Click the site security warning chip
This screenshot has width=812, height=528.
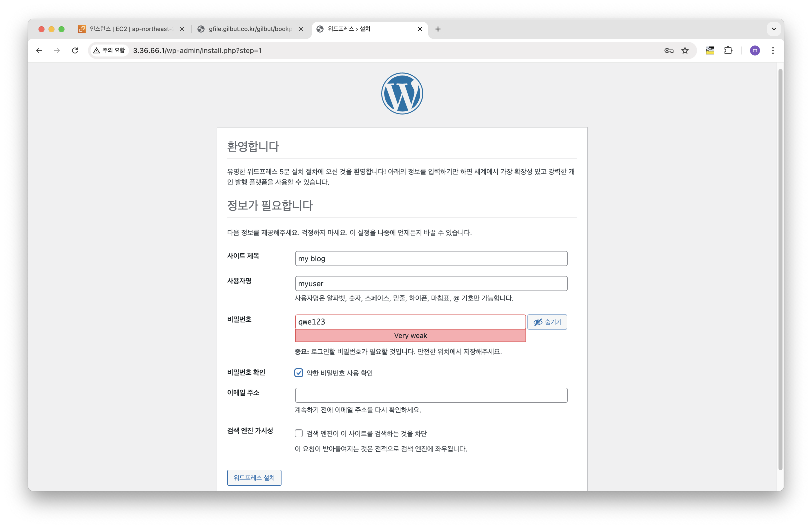click(109, 50)
